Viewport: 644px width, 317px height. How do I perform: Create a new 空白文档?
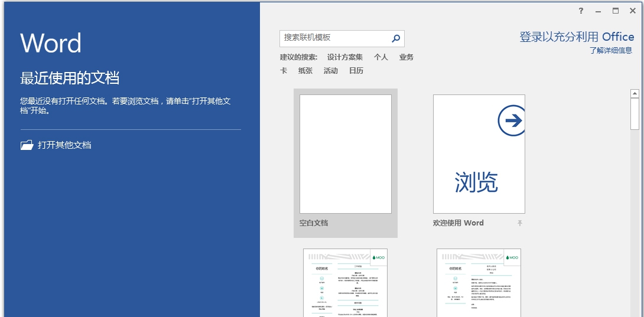click(x=346, y=155)
